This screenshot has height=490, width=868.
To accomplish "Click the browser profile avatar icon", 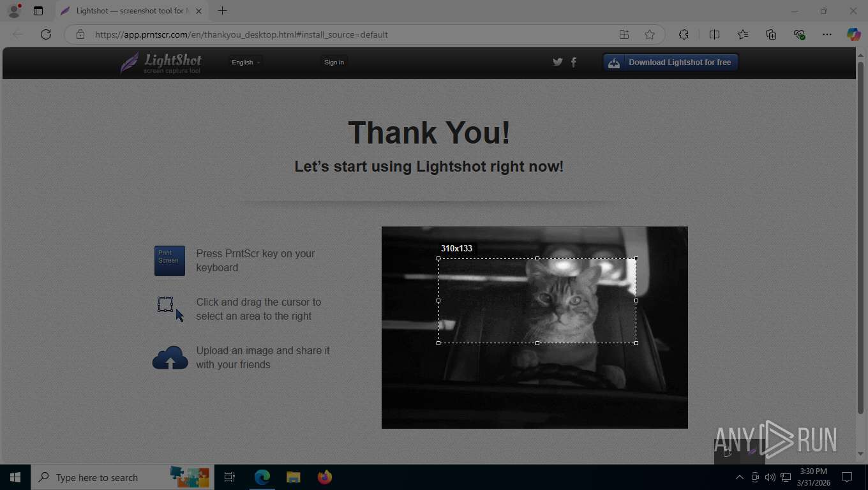I will [14, 11].
